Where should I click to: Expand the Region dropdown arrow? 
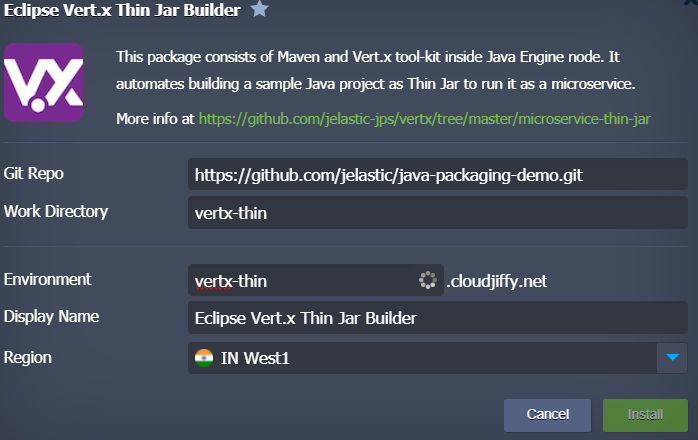pos(673,358)
